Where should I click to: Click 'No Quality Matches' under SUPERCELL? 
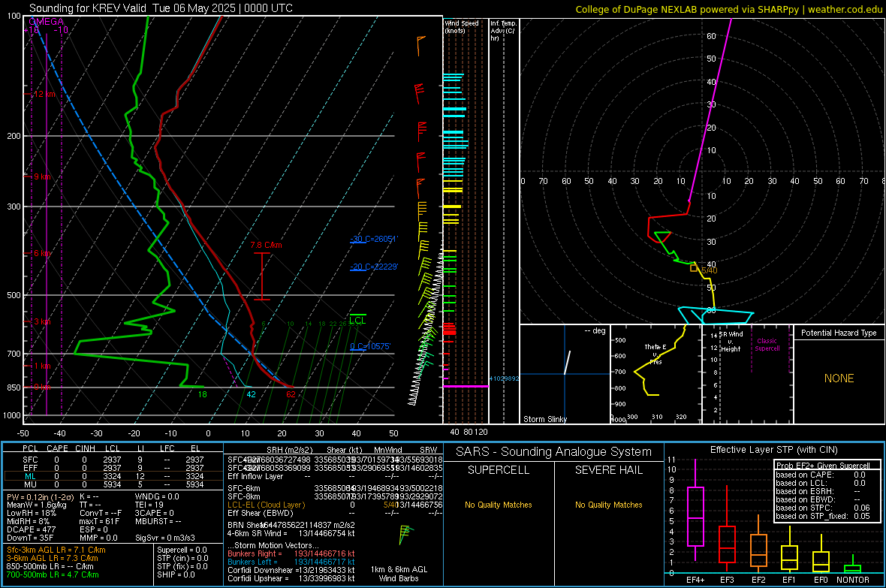tap(499, 505)
